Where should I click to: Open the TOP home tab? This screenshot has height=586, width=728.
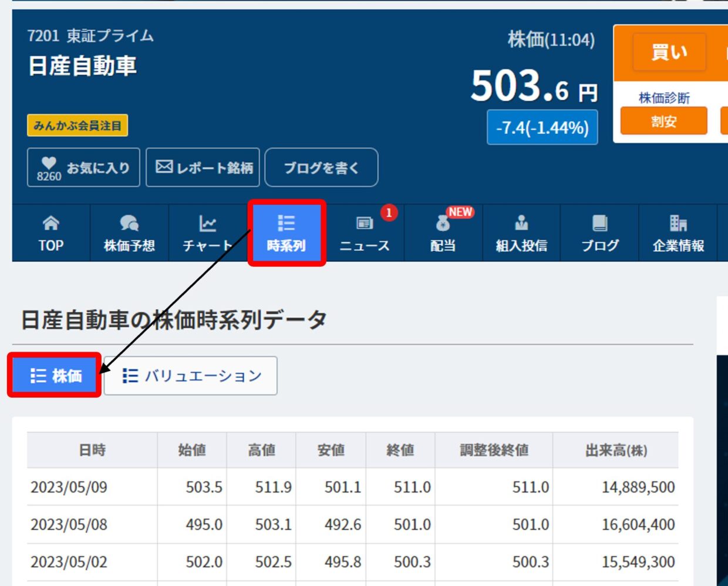[x=51, y=233]
